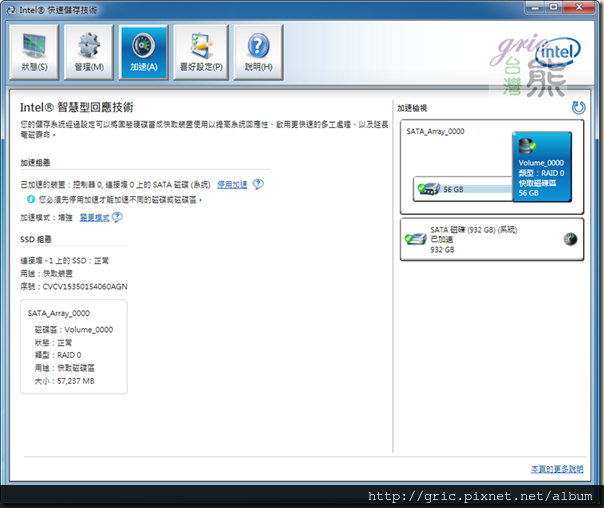The image size is (604, 508).
Task: Open the 說明(H) help tab
Action: click(x=258, y=53)
